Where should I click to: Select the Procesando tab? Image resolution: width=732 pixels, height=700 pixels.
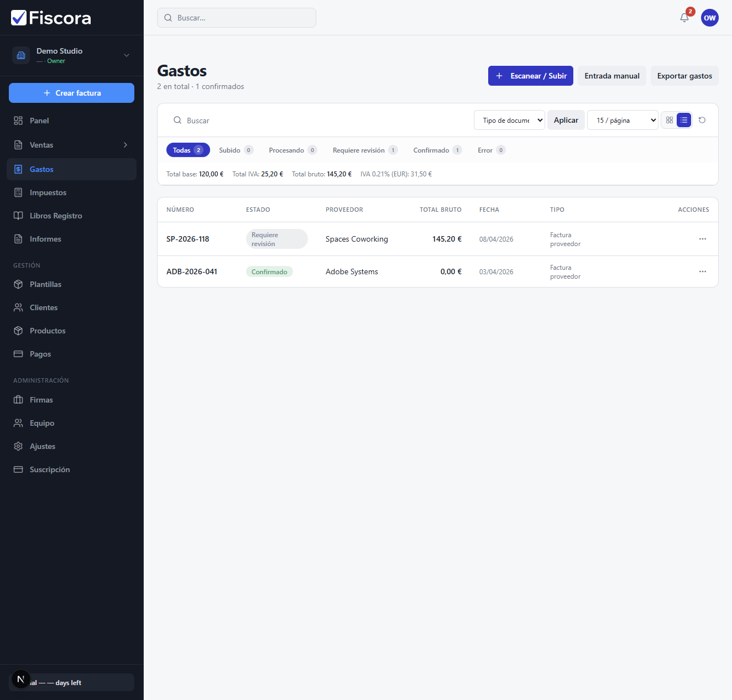[293, 150]
